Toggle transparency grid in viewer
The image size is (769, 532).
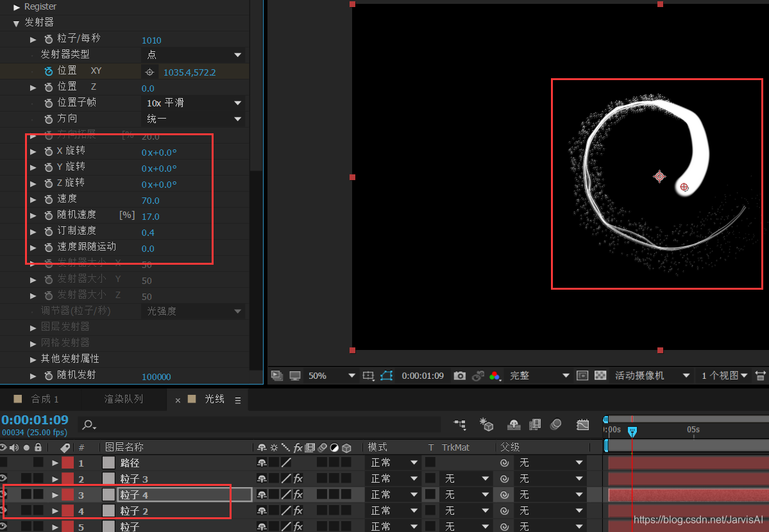[x=600, y=376]
